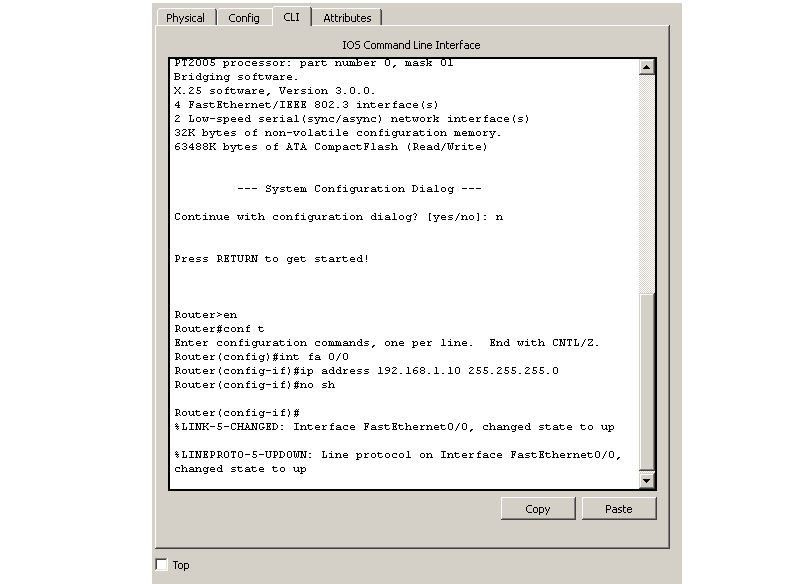Click the %LINK-5-CHANGED message line
The height and width of the screenshot is (584, 800).
394,427
